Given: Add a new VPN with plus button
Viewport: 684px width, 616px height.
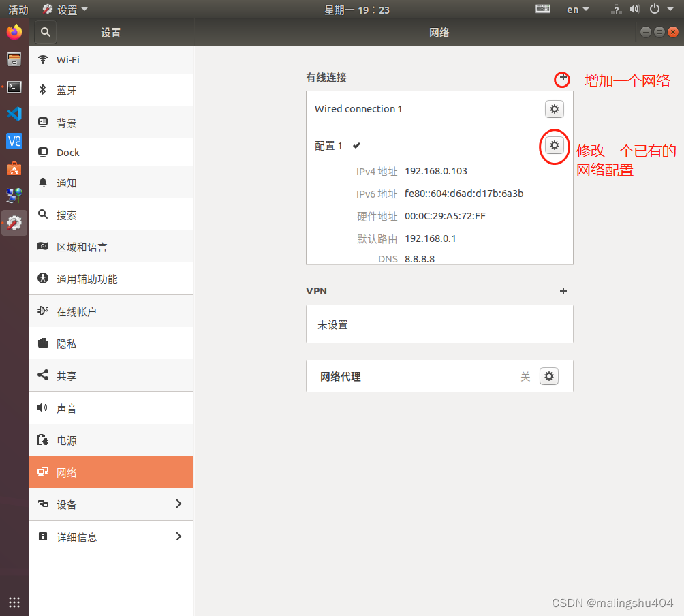Looking at the screenshot, I should 563,291.
